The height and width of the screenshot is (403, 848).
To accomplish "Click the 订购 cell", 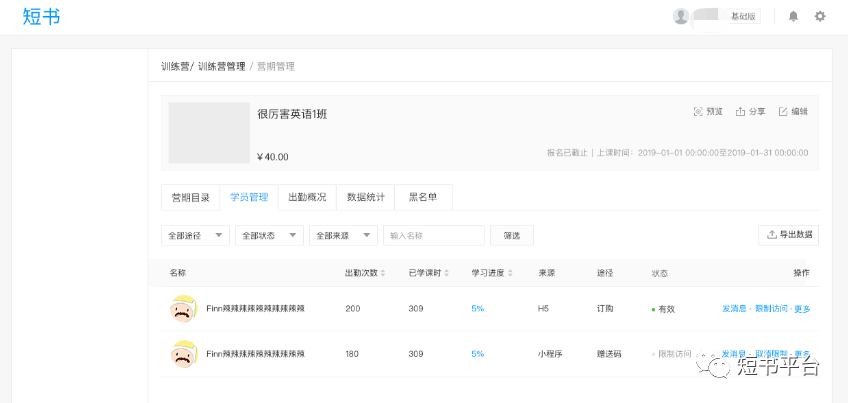I will click(605, 309).
